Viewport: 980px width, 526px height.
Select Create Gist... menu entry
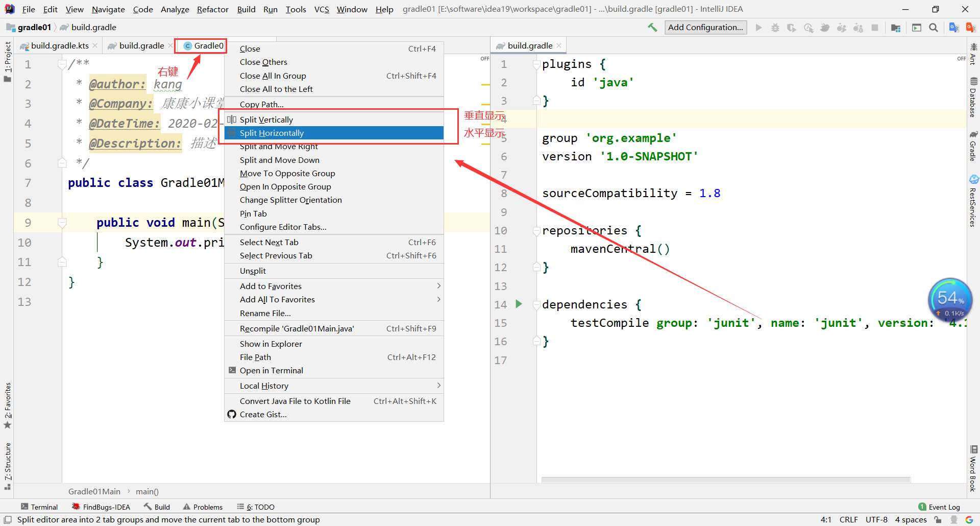[334, 414]
